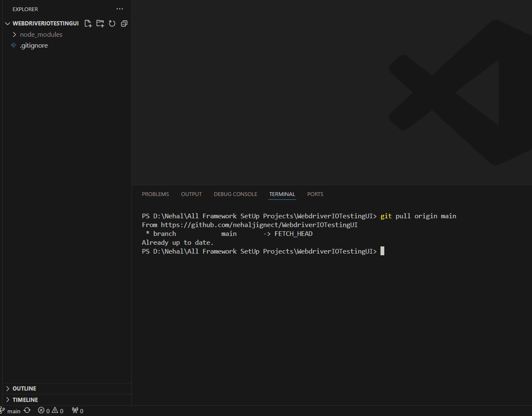The height and width of the screenshot is (416, 532).
Task: Open Explorer views and more actions menu
Action: (120, 9)
